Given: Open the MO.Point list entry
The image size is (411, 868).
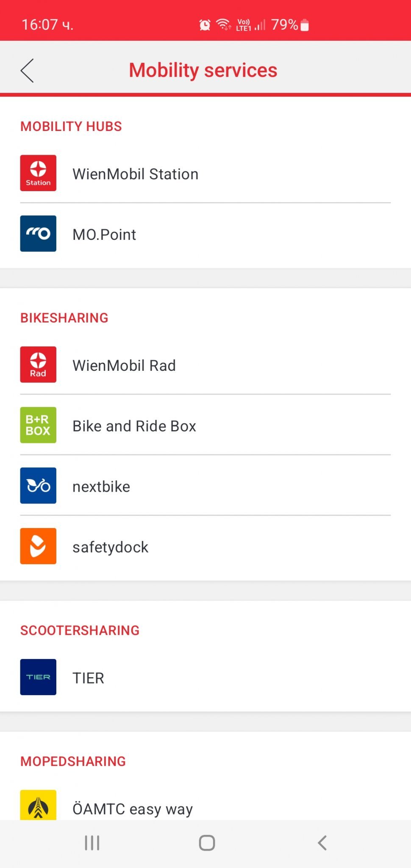Looking at the screenshot, I should pos(104,235).
